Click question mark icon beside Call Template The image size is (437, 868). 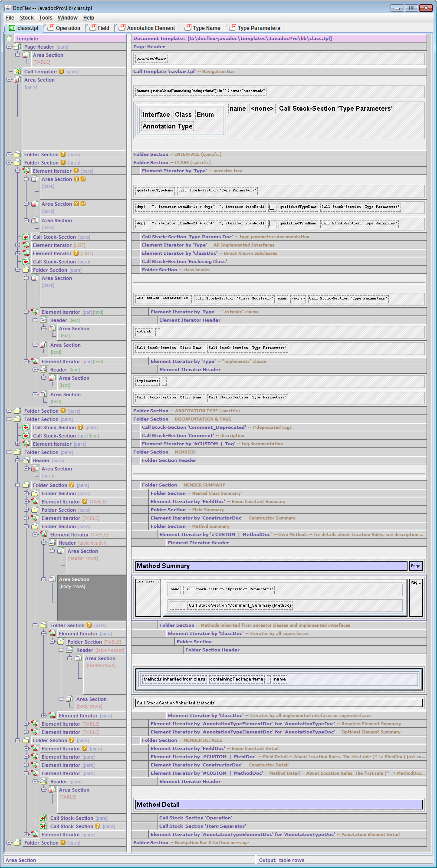click(x=61, y=72)
